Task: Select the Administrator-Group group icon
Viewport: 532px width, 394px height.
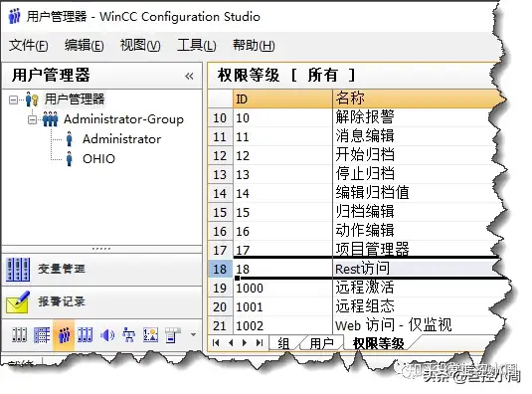Action: tap(50, 119)
